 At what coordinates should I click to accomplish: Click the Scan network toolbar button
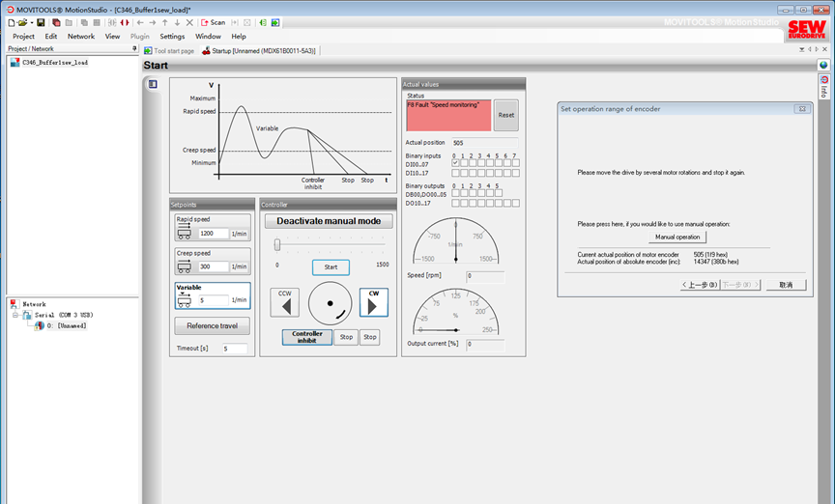[x=214, y=22]
